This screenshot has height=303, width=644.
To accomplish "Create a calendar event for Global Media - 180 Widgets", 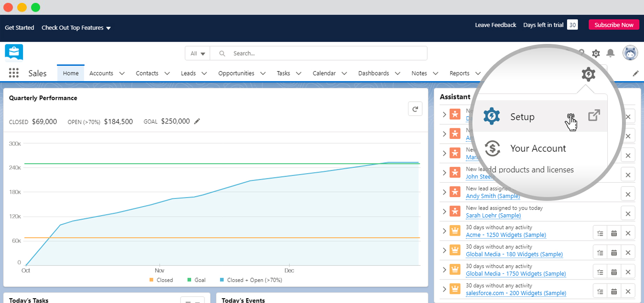I will tap(614, 252).
